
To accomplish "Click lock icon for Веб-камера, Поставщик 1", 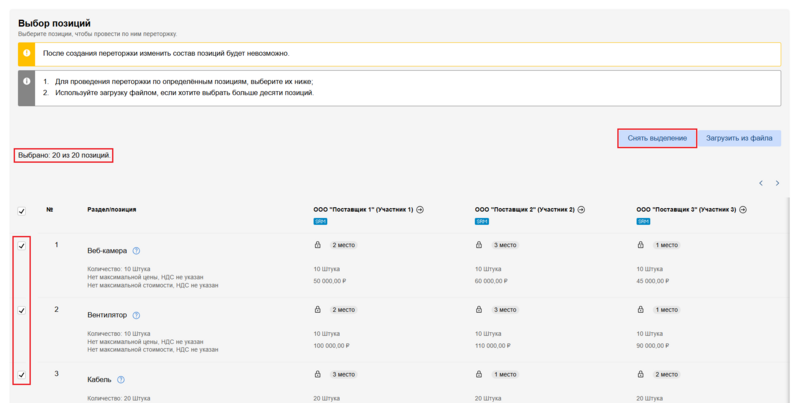I will click(x=317, y=245).
